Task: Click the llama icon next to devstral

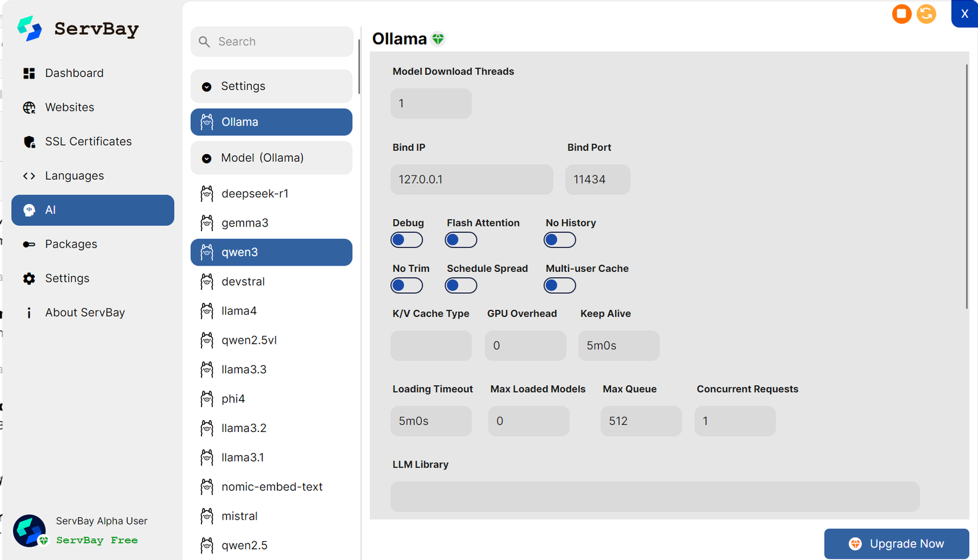Action: (207, 281)
